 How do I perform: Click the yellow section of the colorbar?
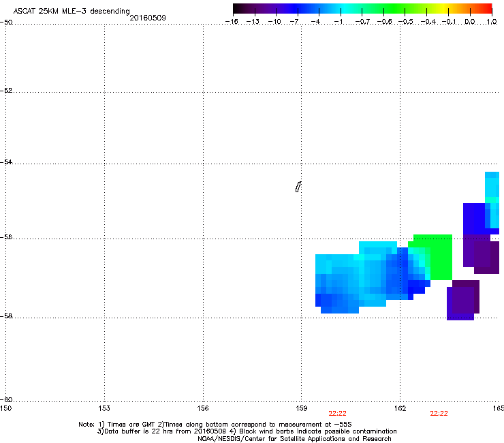[443, 9]
